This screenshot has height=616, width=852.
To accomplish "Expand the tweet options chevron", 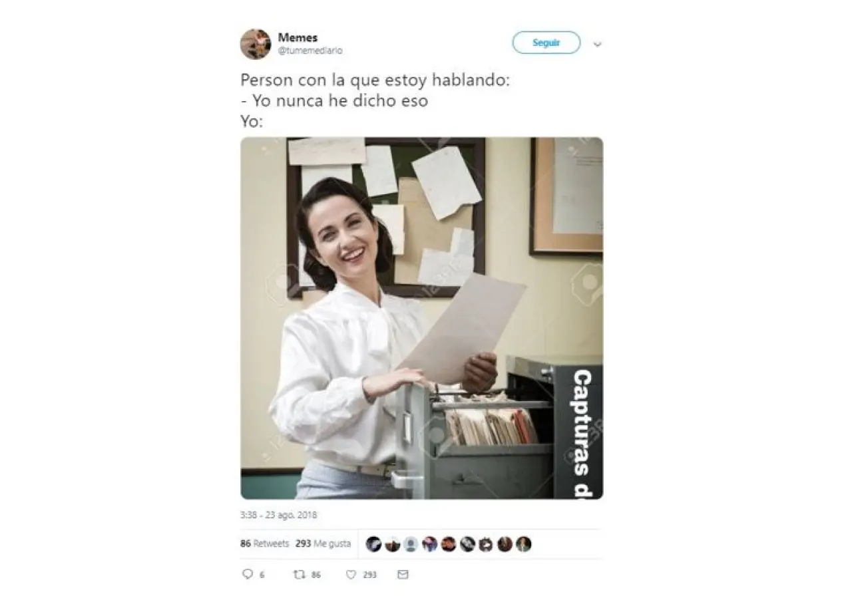I will [x=597, y=45].
